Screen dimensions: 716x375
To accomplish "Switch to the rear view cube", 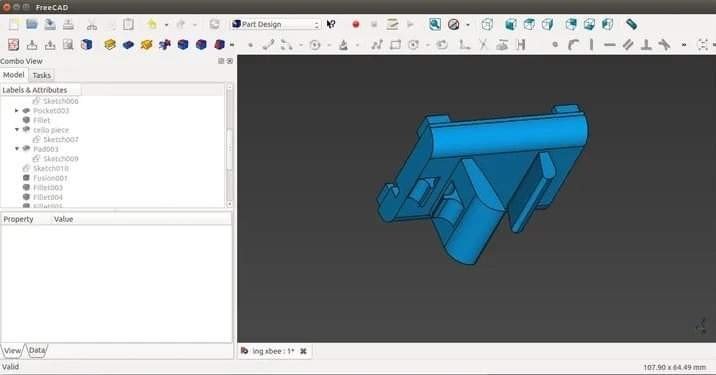I will 571,24.
